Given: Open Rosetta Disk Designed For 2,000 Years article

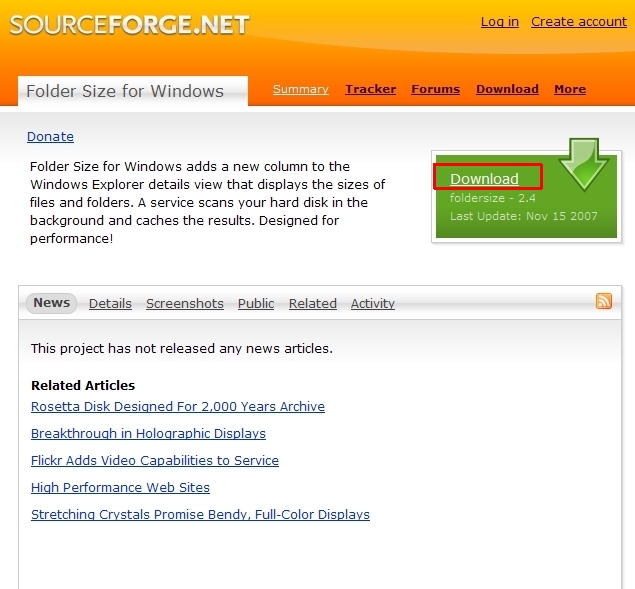Looking at the screenshot, I should pyautogui.click(x=178, y=406).
